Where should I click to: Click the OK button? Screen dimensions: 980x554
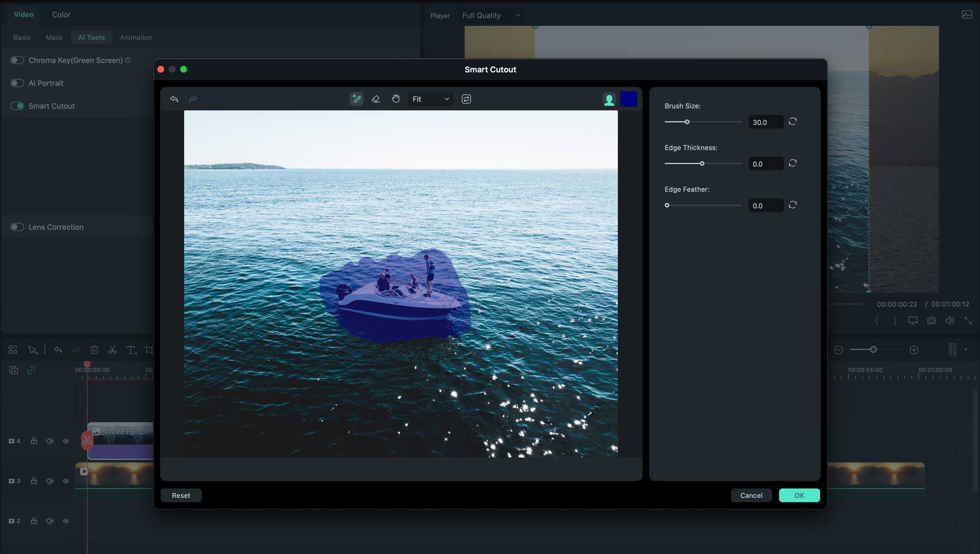point(799,495)
